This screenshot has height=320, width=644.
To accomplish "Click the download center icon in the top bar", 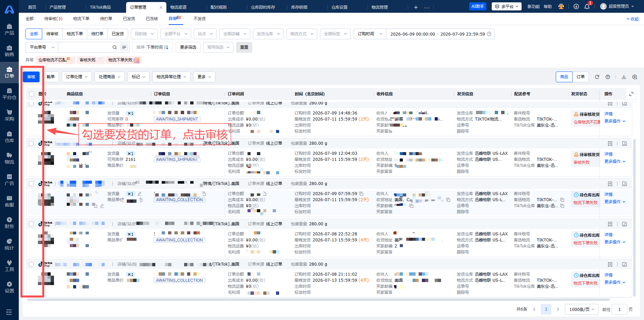I will point(576,6).
